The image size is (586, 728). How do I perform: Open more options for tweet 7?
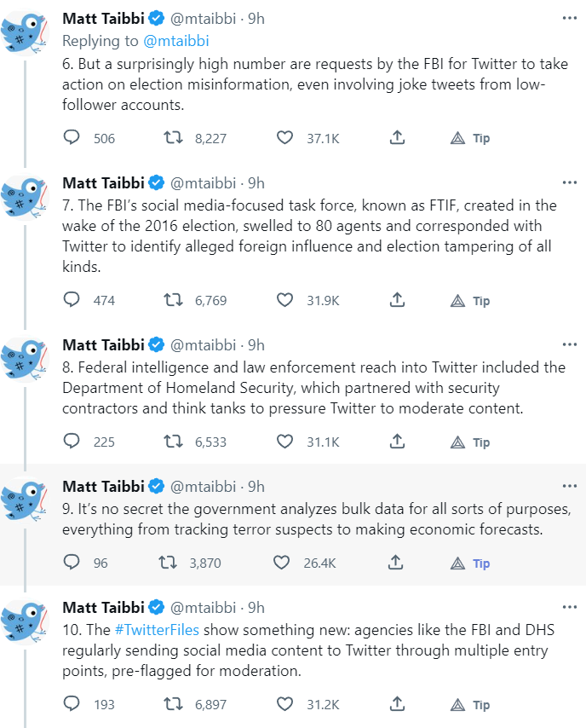(569, 182)
